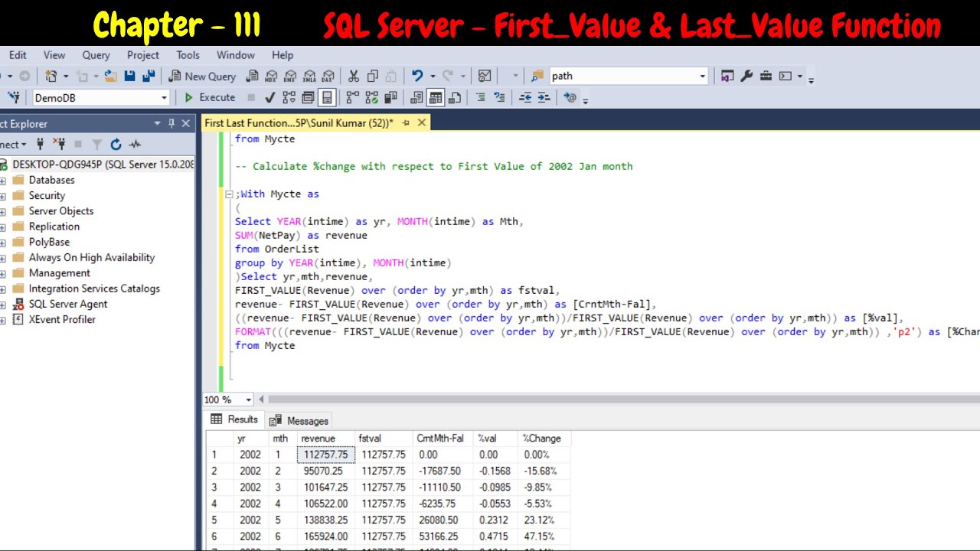The height and width of the screenshot is (551, 980).
Task: Click Specify Values for Template Parameters icon
Action: point(570,97)
